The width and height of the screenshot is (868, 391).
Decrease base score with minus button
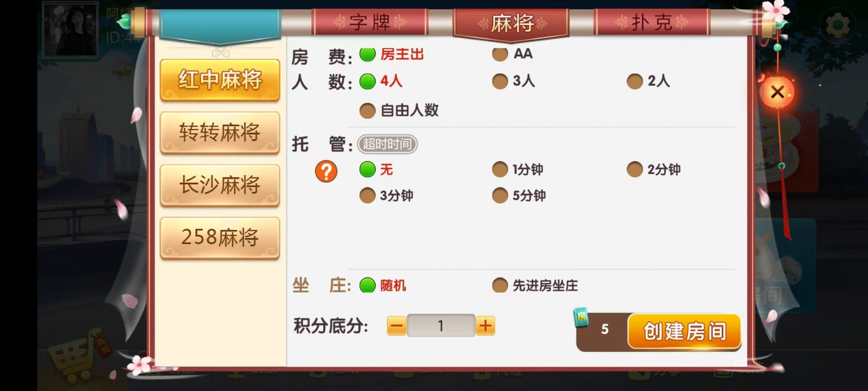397,326
